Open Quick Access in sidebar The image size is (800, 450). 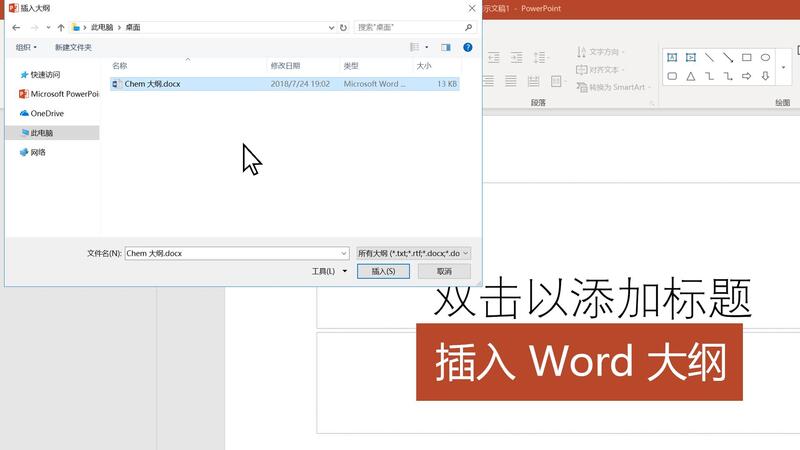point(40,74)
